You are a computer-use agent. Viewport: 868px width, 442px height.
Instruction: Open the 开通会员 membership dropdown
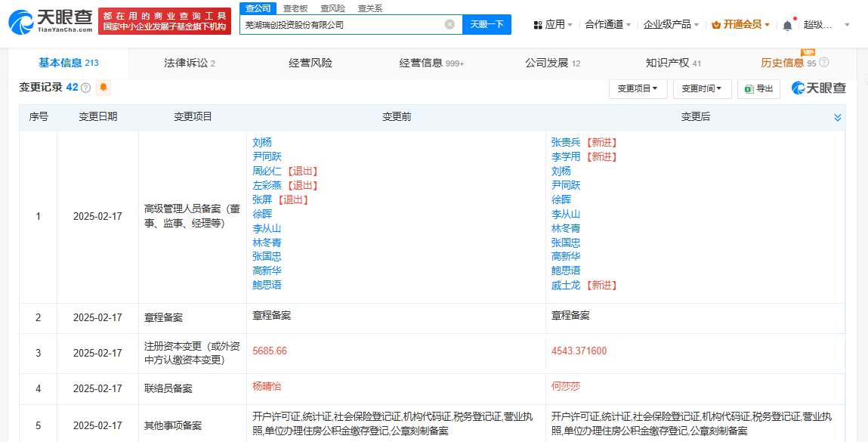coord(741,24)
